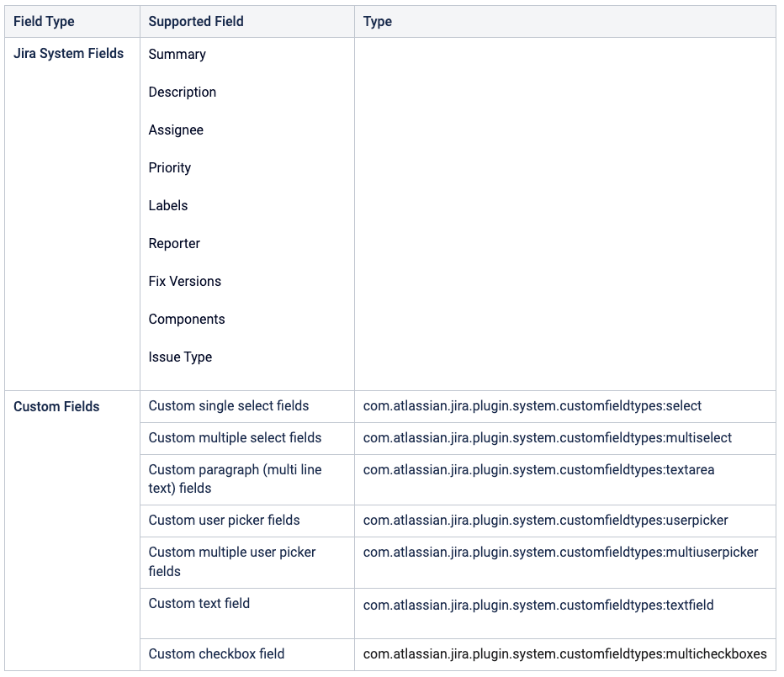Select the customfieldtypes:textfield type value
This screenshot has height=677, width=784.
coord(538,606)
